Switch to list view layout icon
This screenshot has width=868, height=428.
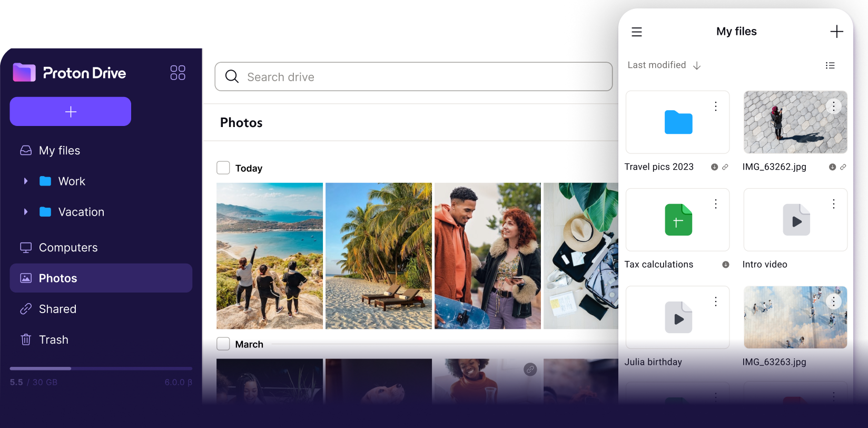(x=830, y=65)
